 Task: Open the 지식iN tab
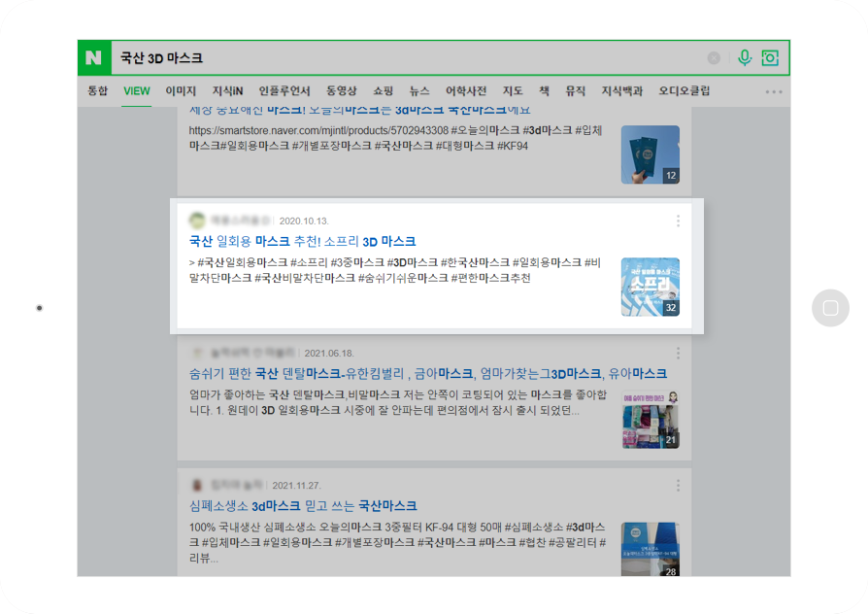point(227,91)
